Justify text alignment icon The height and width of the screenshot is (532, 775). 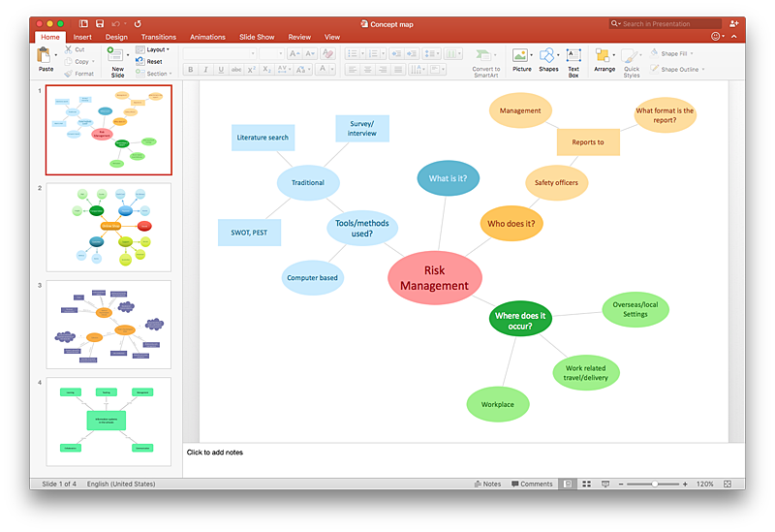click(x=398, y=70)
